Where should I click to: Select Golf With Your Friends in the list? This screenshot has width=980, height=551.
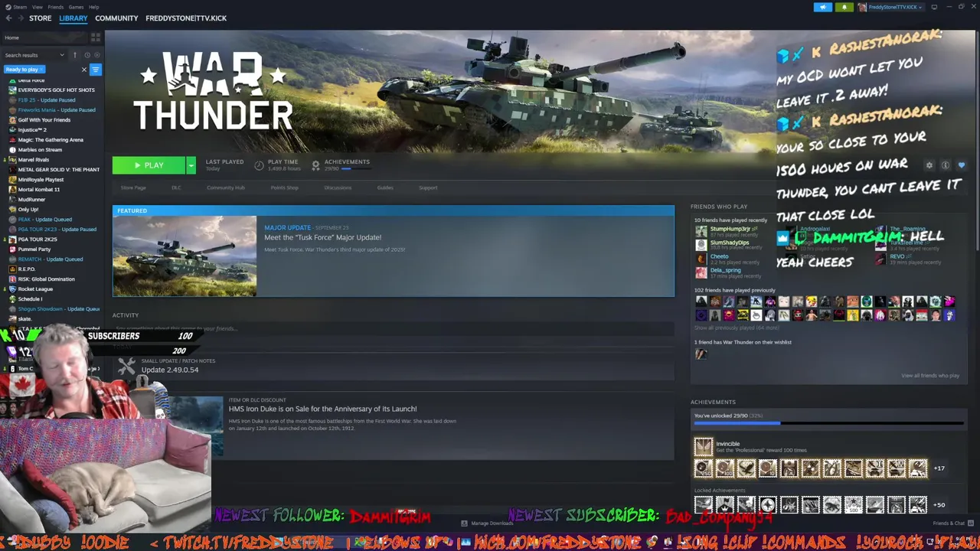click(x=44, y=120)
